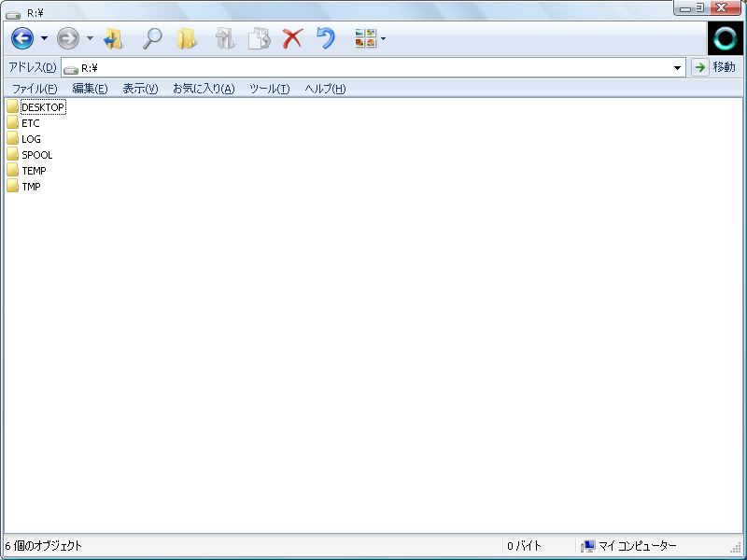The height and width of the screenshot is (560, 747).
Task: Open Search with the magnifying glass icon
Action: pos(152,38)
